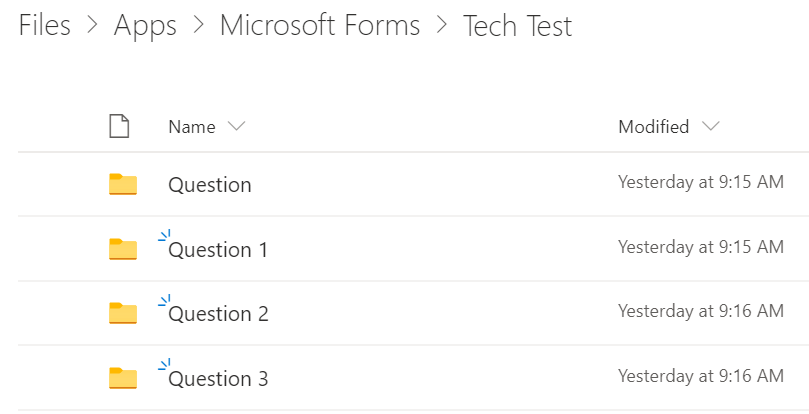Click the new-item indicator beside Question 3
Screen dimensions: 809x414
[x=164, y=365]
